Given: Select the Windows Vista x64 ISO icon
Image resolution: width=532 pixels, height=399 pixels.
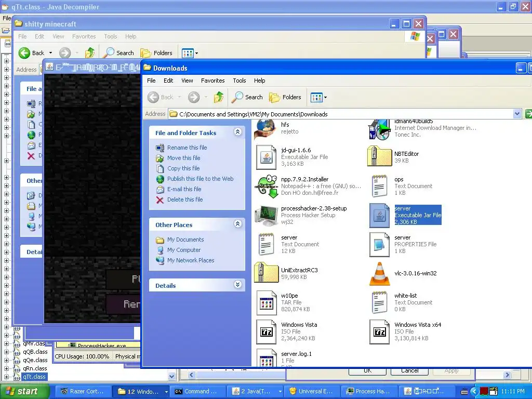Looking at the screenshot, I should (379, 332).
